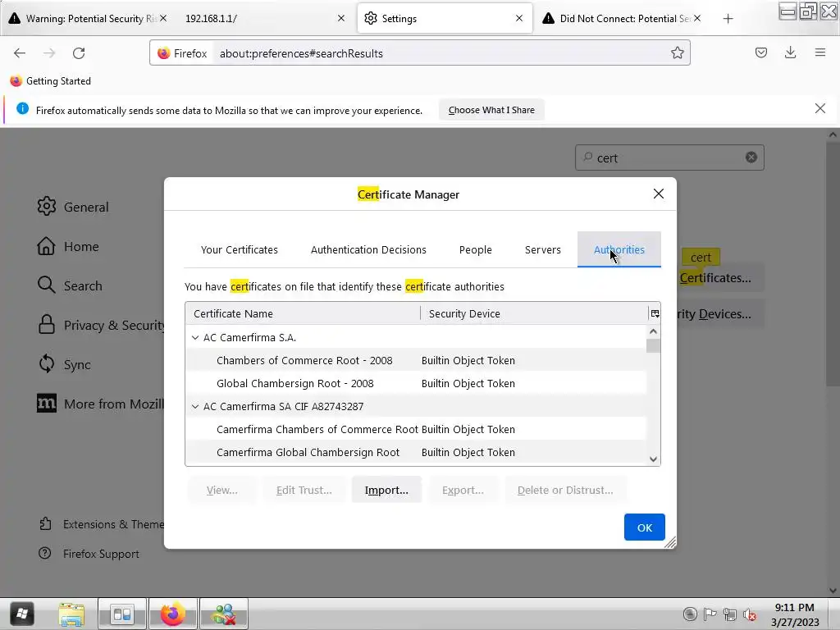Click the settings search field containing cert

click(x=669, y=157)
